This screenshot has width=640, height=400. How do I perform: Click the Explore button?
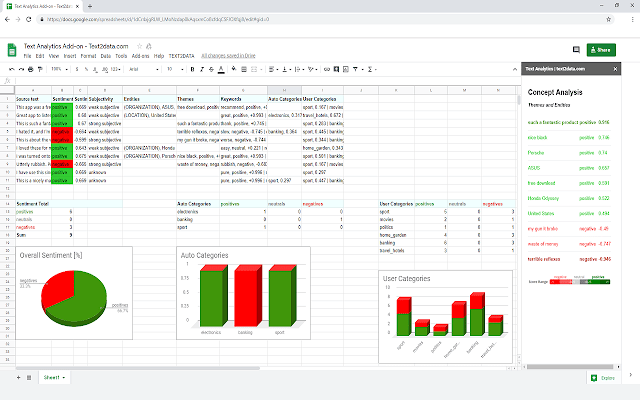[x=602, y=377]
